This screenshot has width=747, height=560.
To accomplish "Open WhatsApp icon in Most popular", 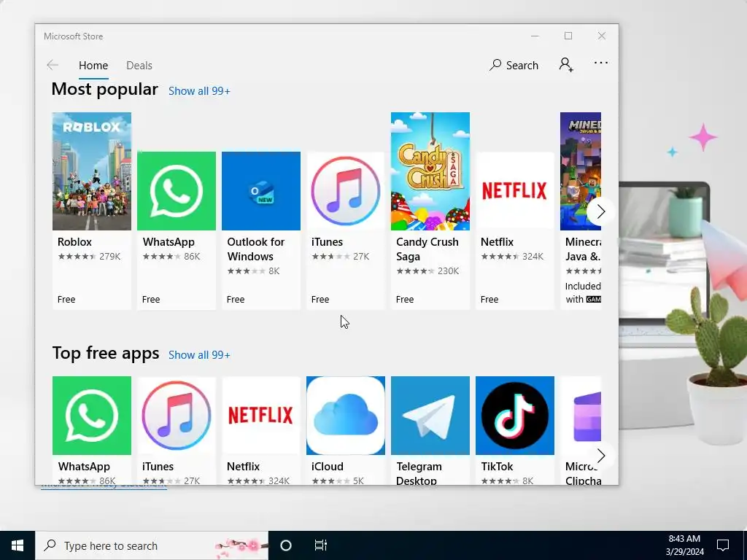I will tap(177, 191).
